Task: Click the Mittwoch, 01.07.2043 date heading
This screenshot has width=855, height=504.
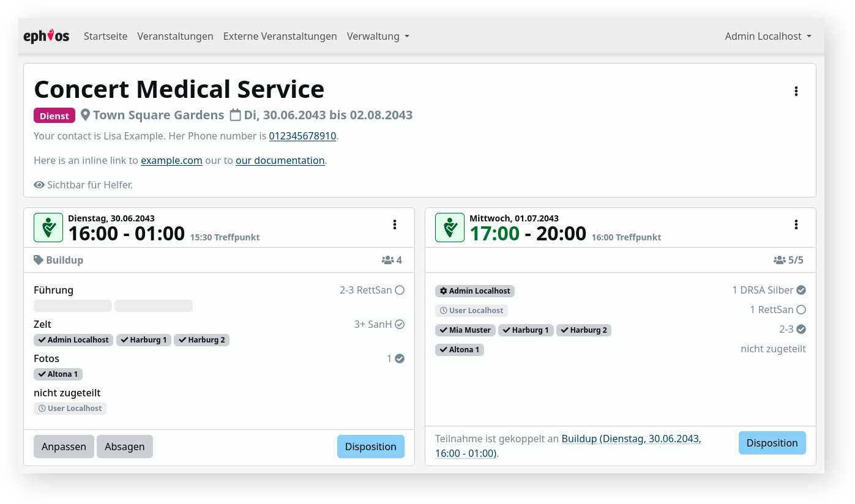Action: pos(514,218)
